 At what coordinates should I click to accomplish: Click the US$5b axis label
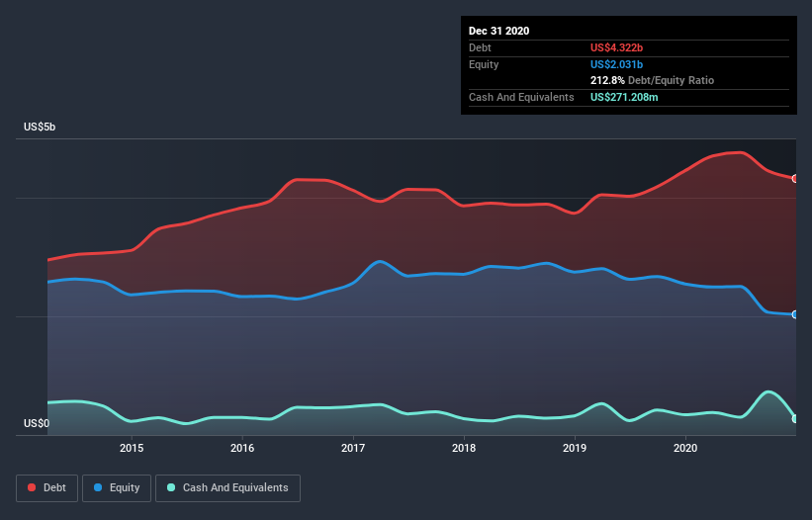point(40,127)
